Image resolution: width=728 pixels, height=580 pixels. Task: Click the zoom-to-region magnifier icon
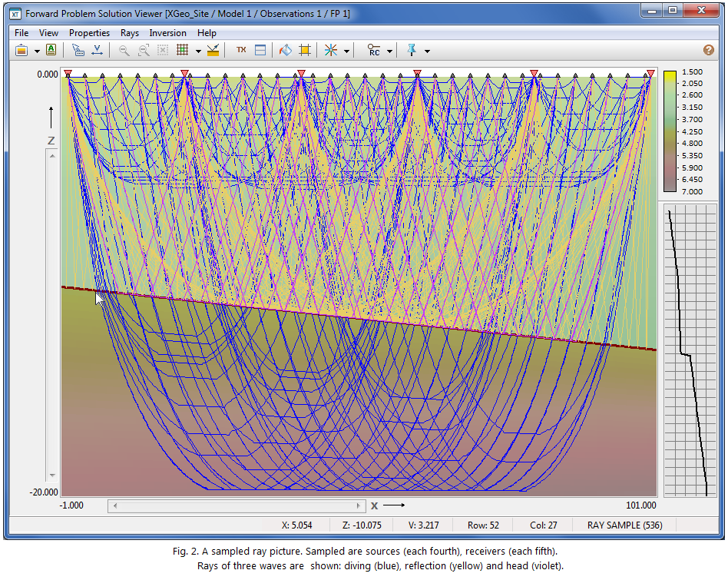(x=144, y=50)
